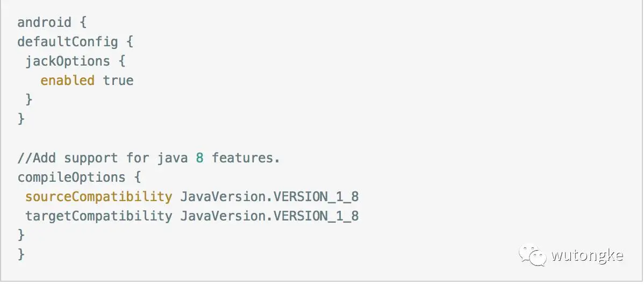This screenshot has height=285, width=644.
Task: Click the sourceCompatibility property
Action: click(99, 197)
